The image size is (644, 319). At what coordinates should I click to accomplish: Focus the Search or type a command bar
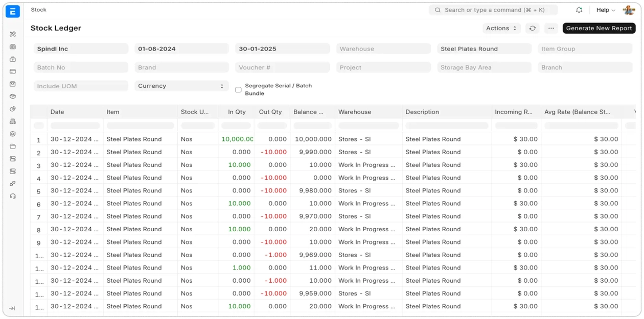pyautogui.click(x=493, y=10)
